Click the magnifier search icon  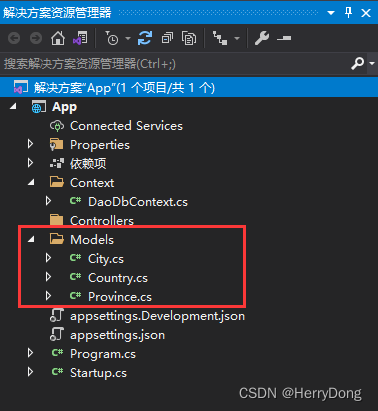[x=357, y=63]
